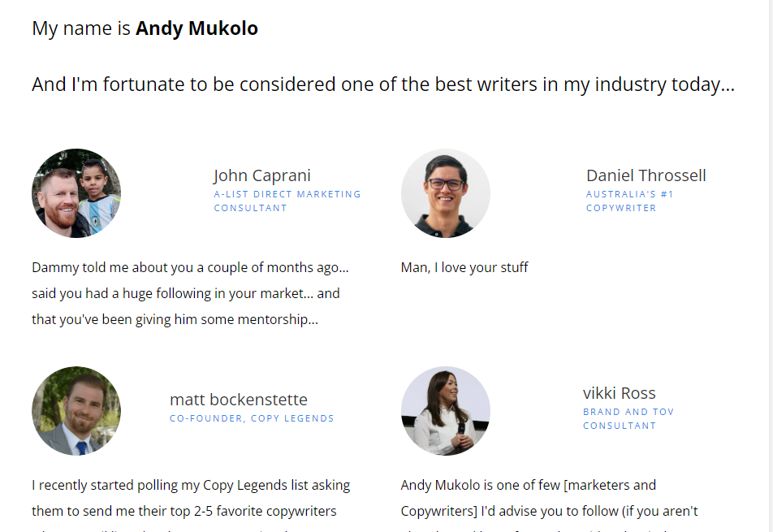773x532 pixels.
Task: Click the page's vertical scrollbar
Action: pyautogui.click(x=771, y=266)
